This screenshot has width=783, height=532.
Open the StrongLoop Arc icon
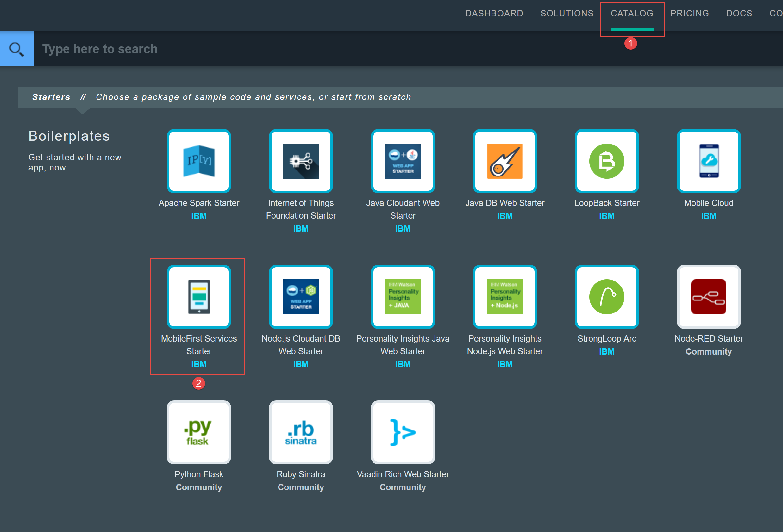(607, 297)
